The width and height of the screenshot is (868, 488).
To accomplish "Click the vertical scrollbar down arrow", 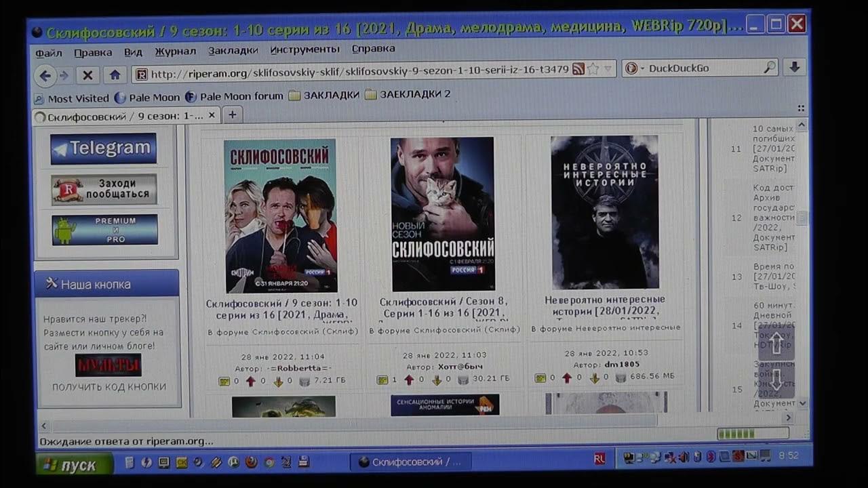I will [803, 403].
